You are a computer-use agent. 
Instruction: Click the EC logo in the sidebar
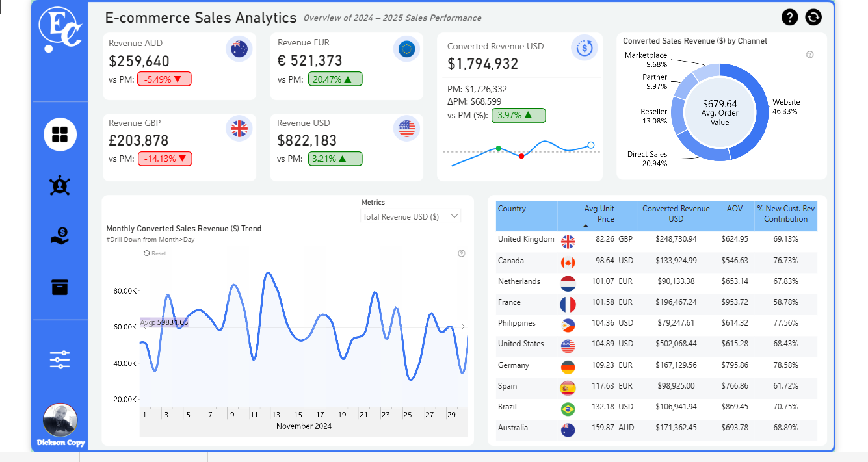(x=60, y=30)
